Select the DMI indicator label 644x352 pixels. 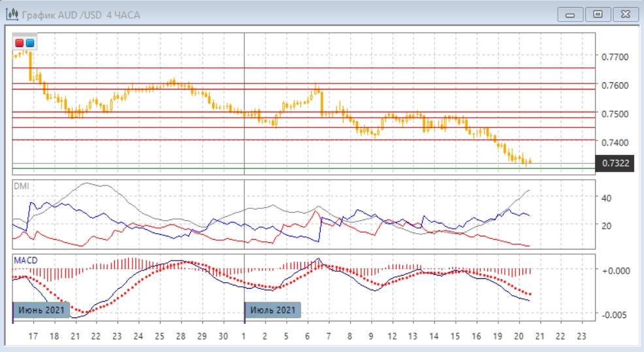pyautogui.click(x=22, y=186)
